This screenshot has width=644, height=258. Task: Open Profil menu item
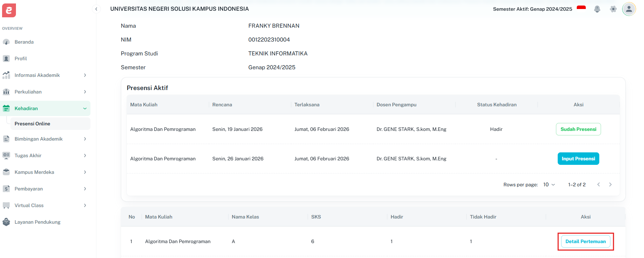tap(45, 59)
